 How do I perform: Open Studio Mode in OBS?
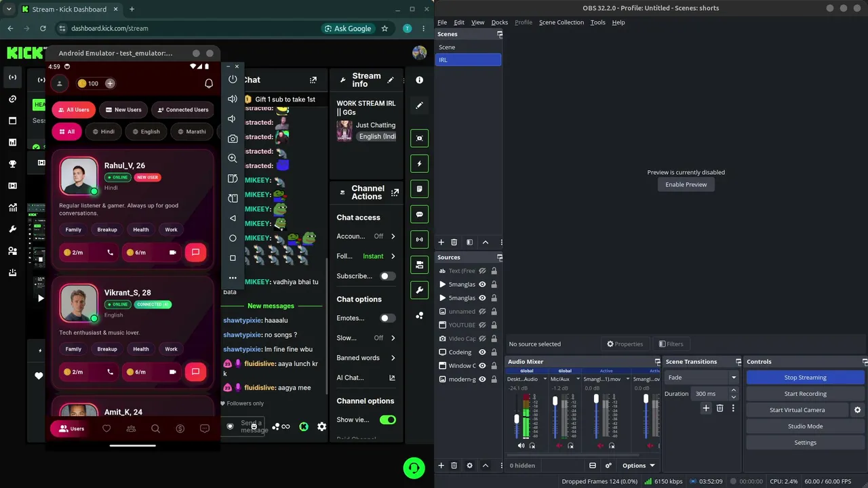point(805,426)
